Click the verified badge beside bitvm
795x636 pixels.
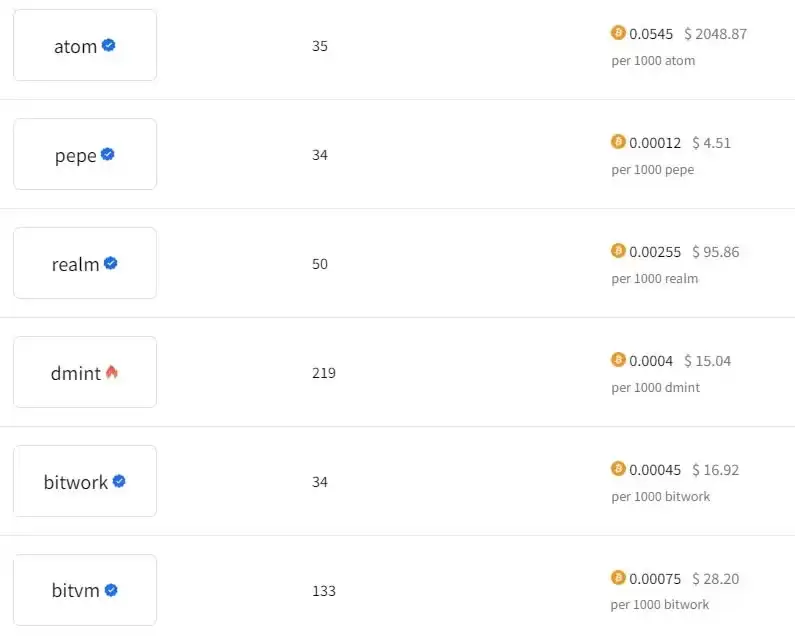pyautogui.click(x=111, y=590)
